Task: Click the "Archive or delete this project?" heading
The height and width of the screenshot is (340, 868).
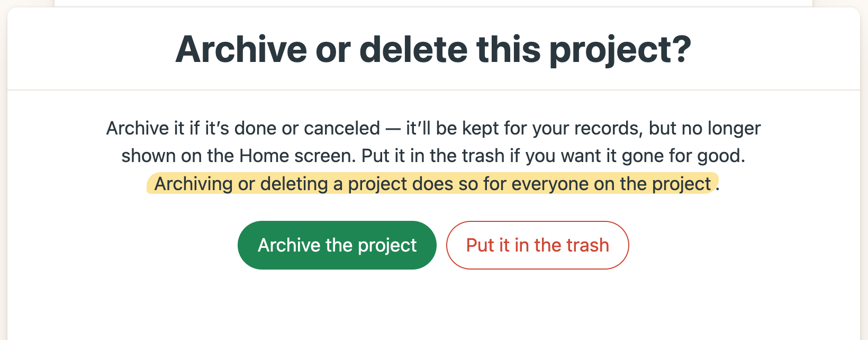Action: 433,49
